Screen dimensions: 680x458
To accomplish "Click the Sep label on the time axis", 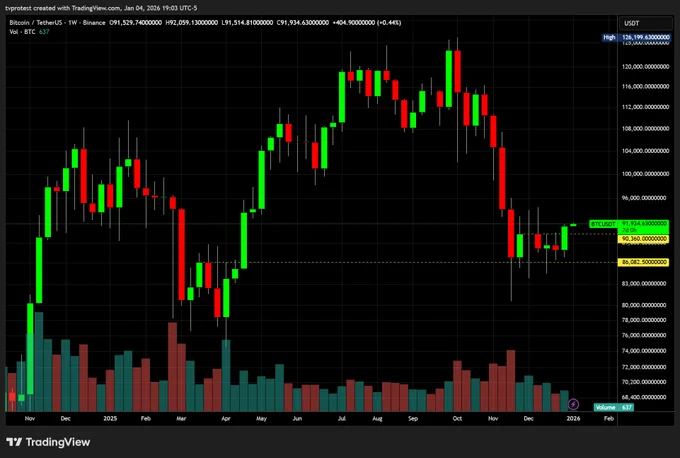I will point(413,419).
